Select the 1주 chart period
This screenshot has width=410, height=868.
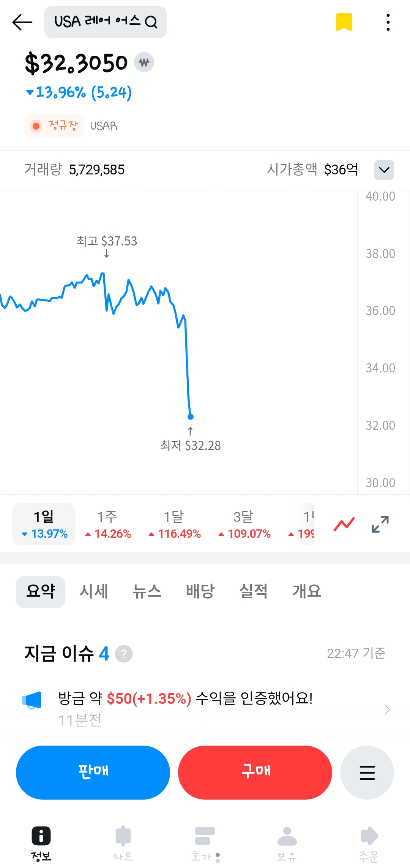click(x=108, y=524)
